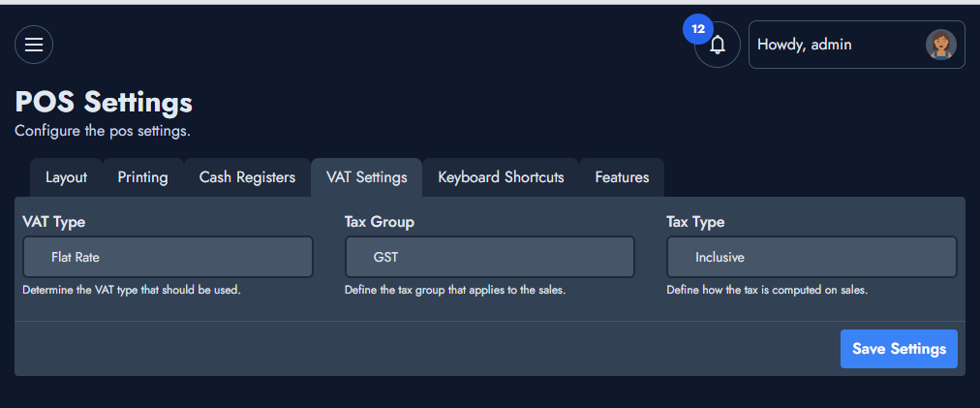Image resolution: width=980 pixels, height=408 pixels.
Task: Click the Tax Type field label
Action: (695, 222)
